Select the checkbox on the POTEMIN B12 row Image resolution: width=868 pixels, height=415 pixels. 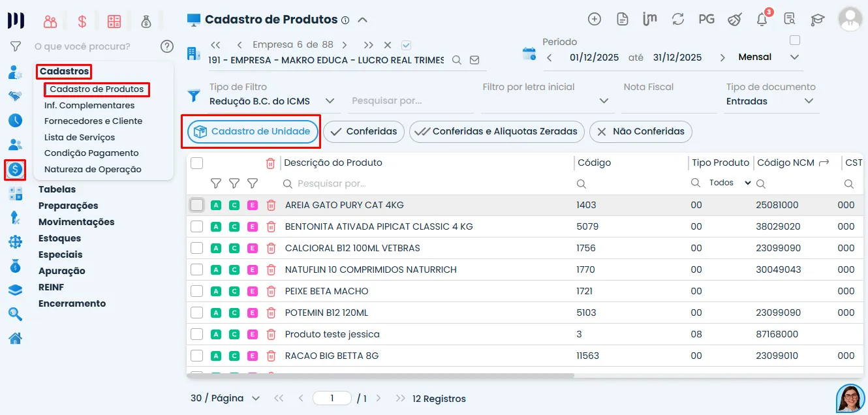[x=196, y=312]
